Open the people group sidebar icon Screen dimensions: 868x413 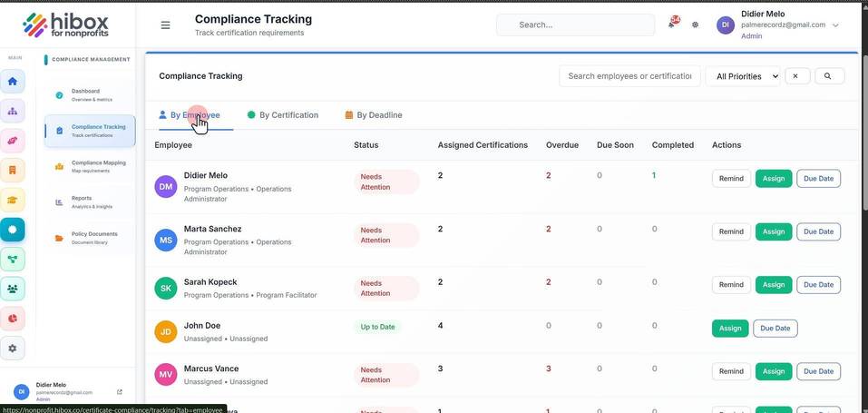[x=12, y=289]
